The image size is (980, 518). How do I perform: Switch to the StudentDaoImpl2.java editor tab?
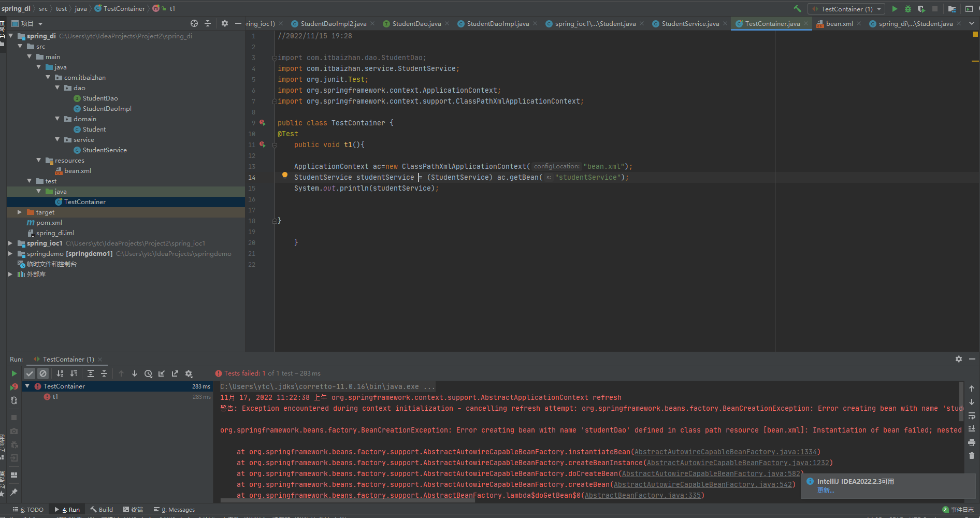tap(334, 23)
